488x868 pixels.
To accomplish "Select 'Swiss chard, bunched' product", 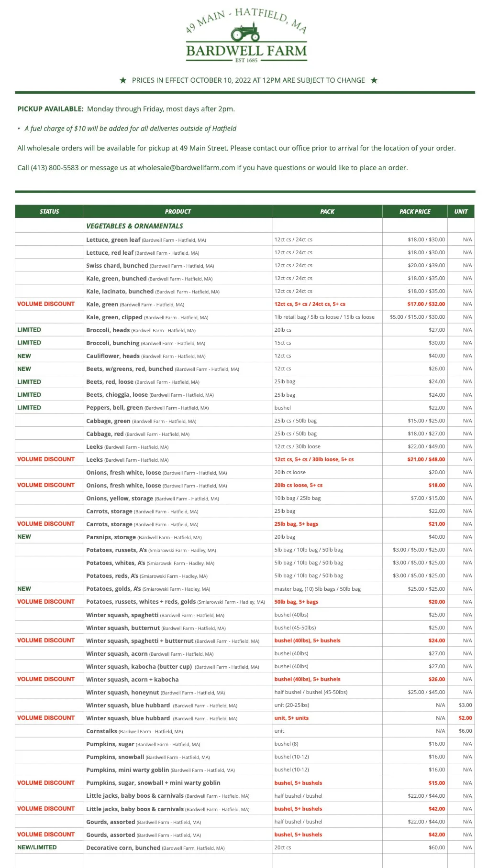I will [117, 265].
